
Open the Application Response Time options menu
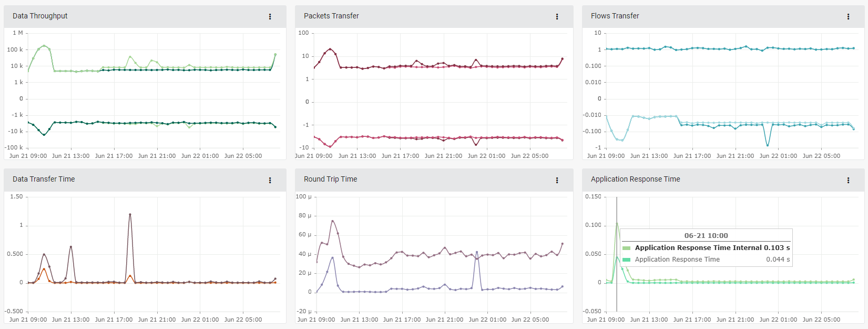[848, 180]
